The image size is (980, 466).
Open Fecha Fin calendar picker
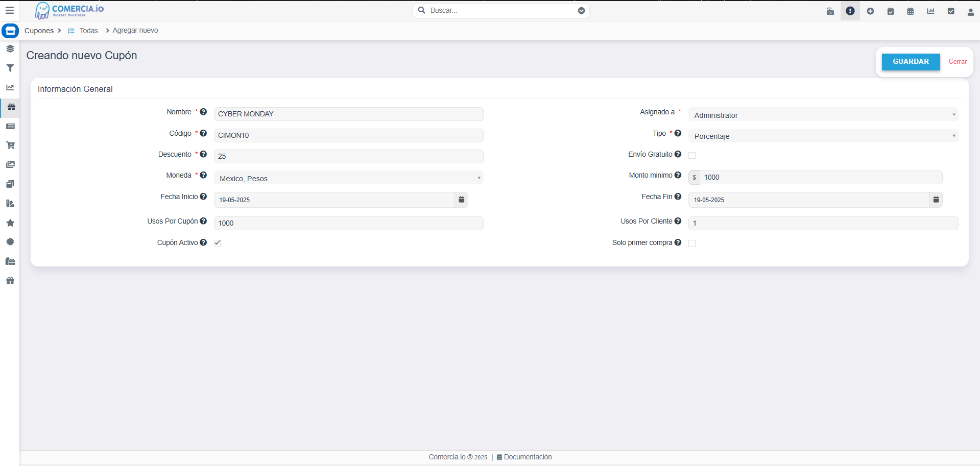click(936, 200)
